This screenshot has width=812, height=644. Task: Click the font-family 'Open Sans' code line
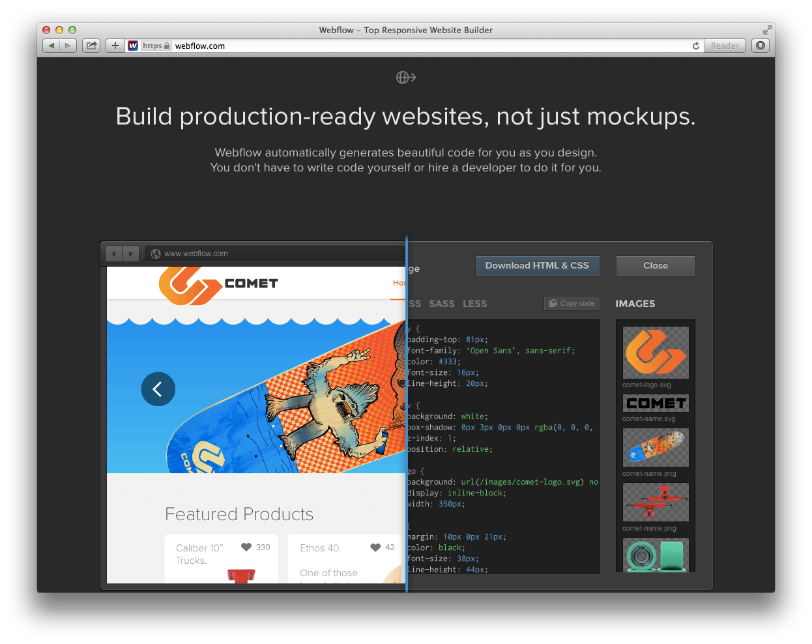(x=491, y=351)
